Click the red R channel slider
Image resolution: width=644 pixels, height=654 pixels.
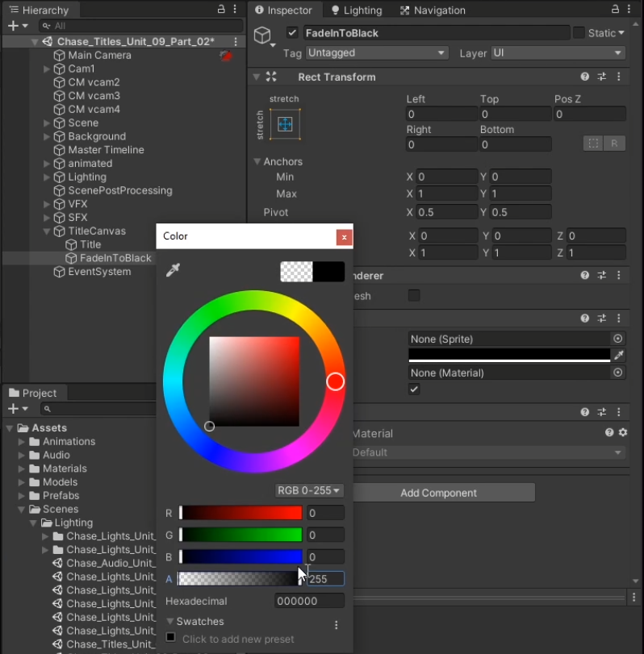click(240, 513)
